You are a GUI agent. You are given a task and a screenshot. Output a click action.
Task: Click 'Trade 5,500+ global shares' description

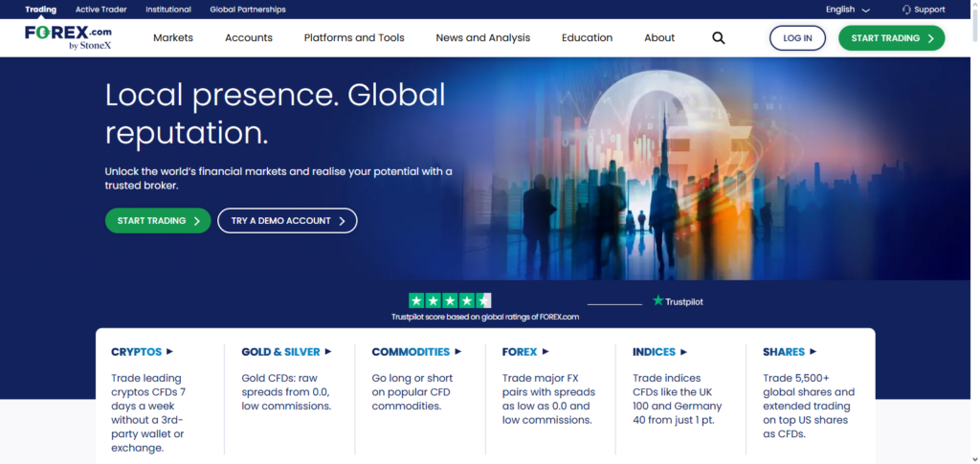coord(809,406)
